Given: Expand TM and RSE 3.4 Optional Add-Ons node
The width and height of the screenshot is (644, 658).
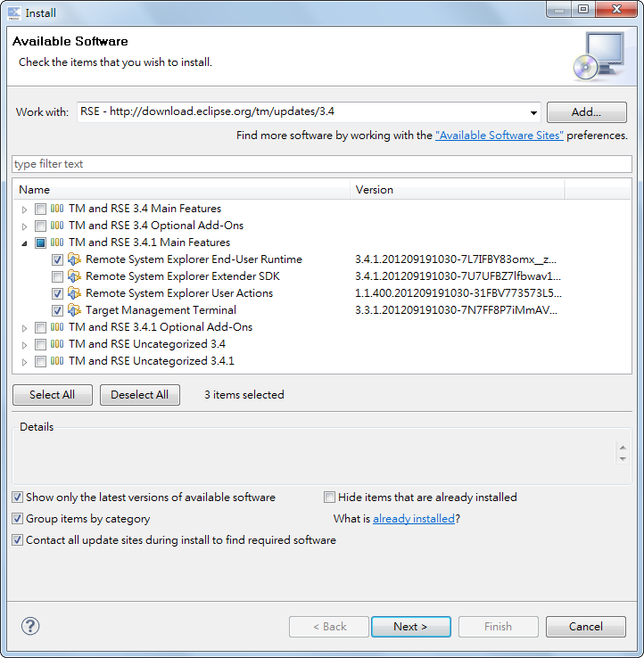Looking at the screenshot, I should [24, 226].
